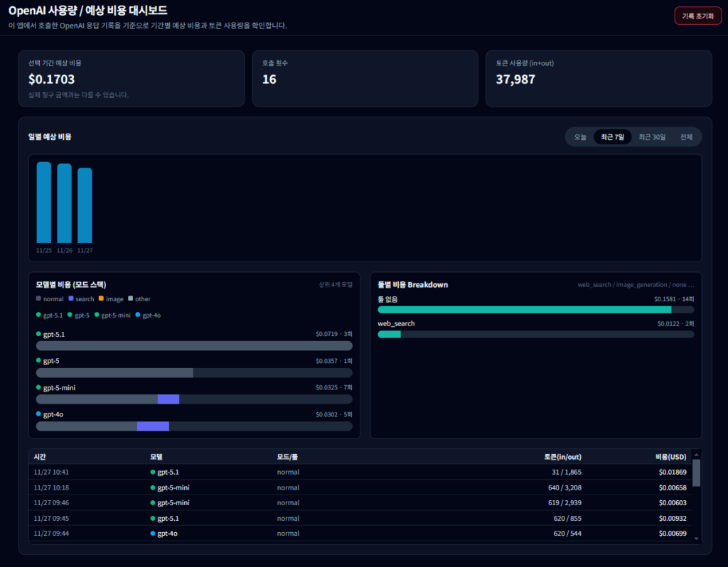Click the 11/27 bar in daily cost chart
Image resolution: width=728 pixels, height=567 pixels.
click(85, 205)
